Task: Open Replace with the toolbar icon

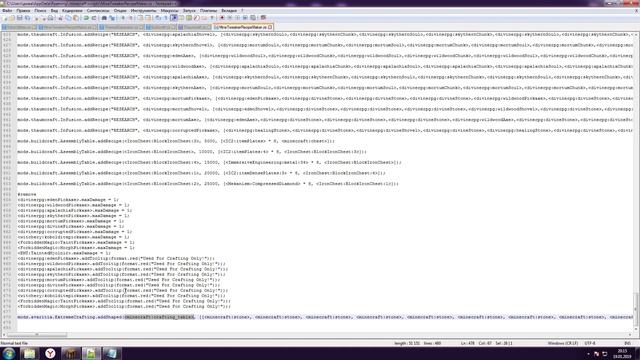Action: [112, 18]
